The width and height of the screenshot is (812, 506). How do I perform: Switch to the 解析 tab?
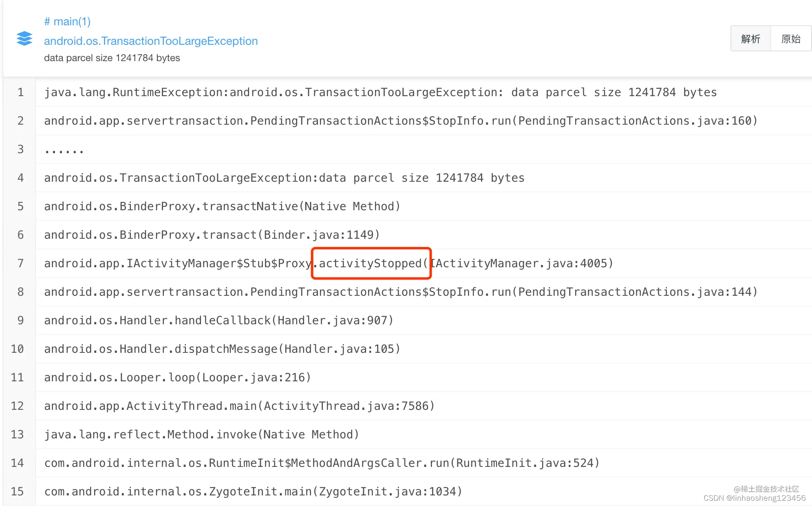point(751,39)
